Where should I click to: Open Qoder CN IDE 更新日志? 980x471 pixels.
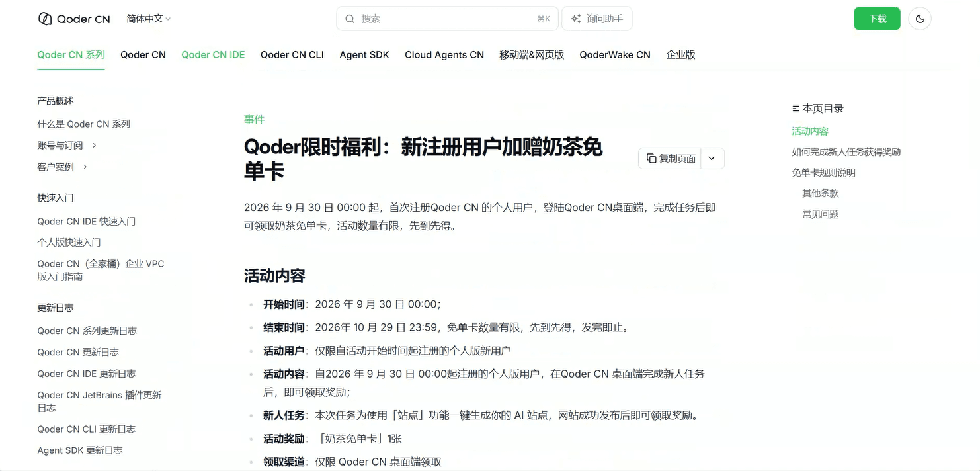[86, 374]
